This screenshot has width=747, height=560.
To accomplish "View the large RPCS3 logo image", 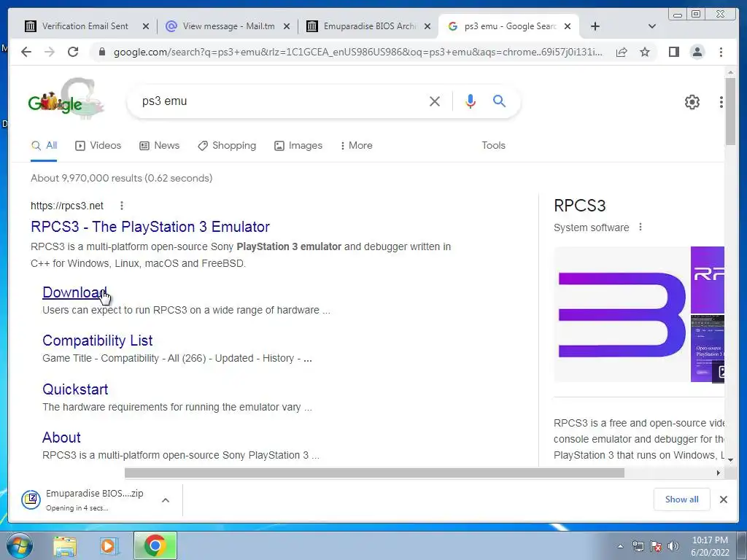I will pyautogui.click(x=622, y=314).
